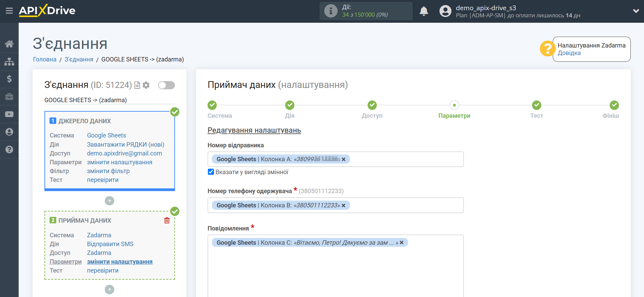Open the Довідка help link
Screen dimensions: 644x297
tap(569, 53)
